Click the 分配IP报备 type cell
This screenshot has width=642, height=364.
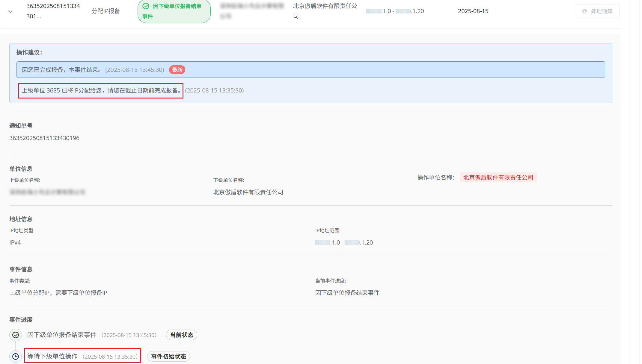coord(106,11)
